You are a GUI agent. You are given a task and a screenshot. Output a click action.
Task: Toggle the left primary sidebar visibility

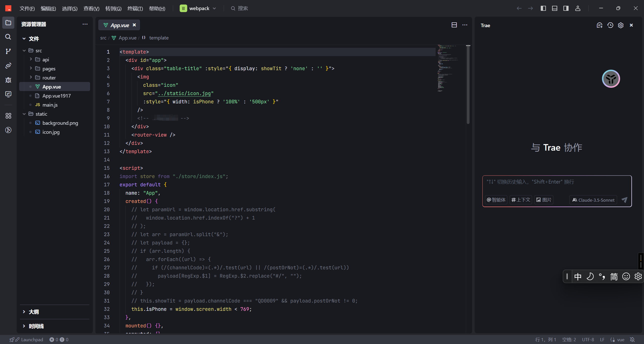(543, 8)
